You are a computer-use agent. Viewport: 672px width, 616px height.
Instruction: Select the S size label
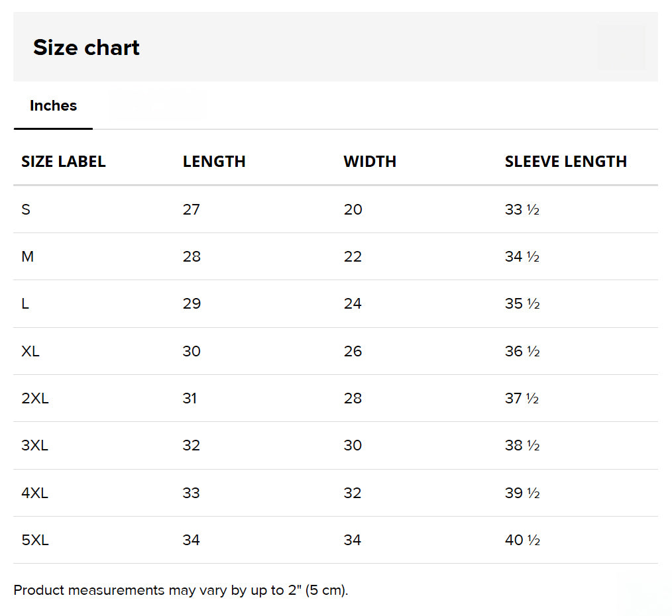point(26,210)
